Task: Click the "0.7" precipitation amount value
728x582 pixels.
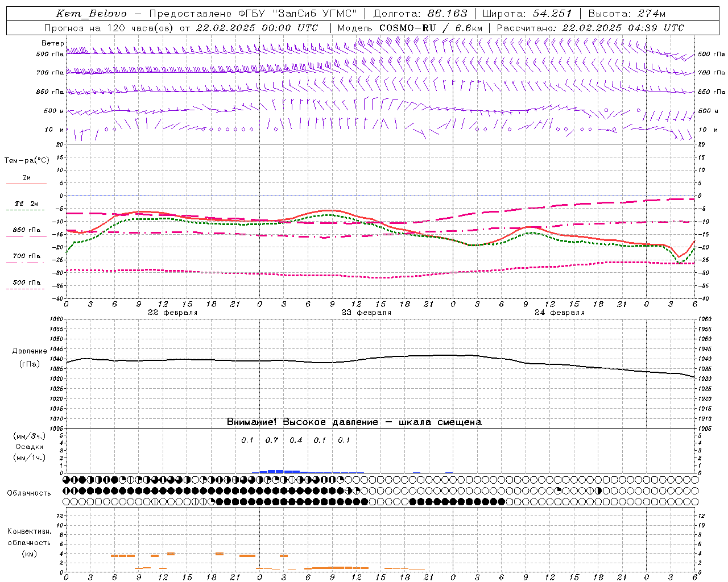Action: pos(272,440)
